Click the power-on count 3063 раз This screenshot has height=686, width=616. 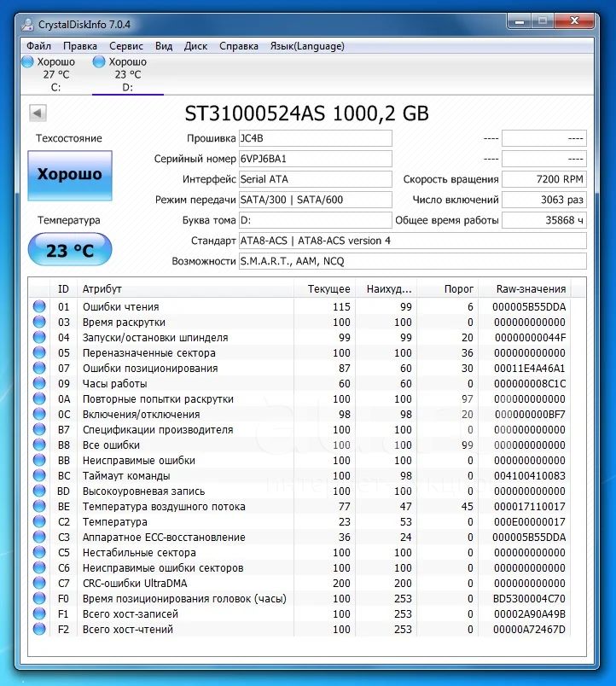(x=543, y=200)
